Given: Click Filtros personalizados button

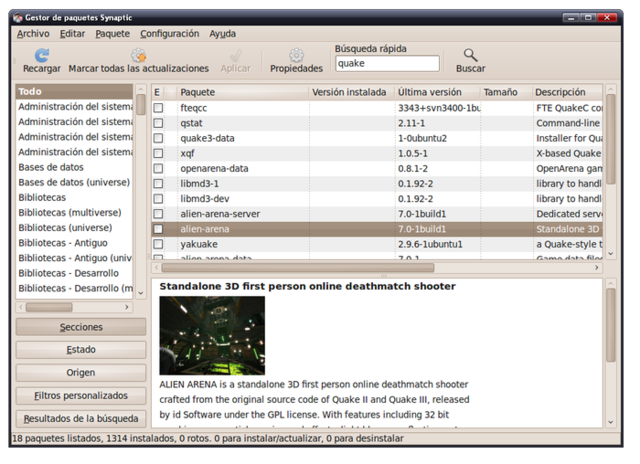Looking at the screenshot, I should 81,395.
